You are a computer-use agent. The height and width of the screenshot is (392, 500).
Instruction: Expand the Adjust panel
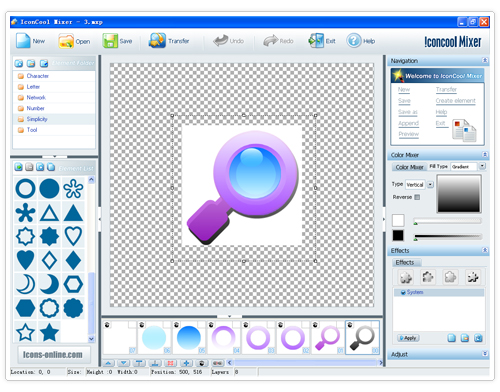(x=485, y=354)
